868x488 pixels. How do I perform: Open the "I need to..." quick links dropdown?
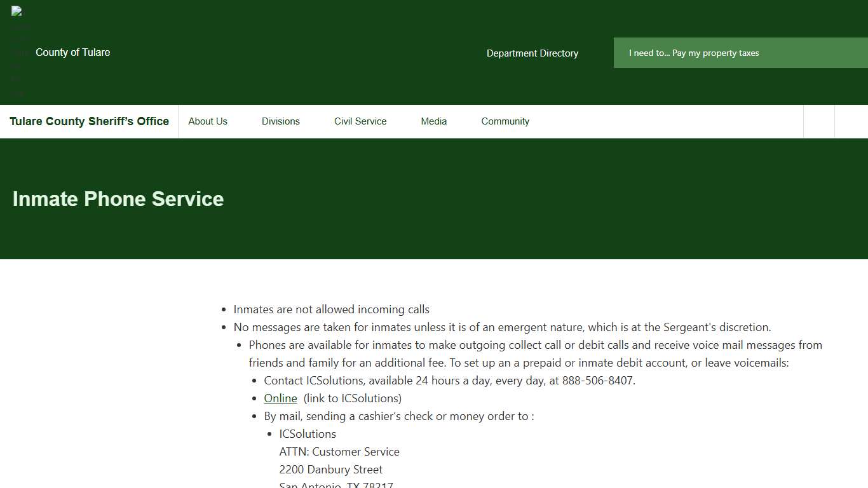pyautogui.click(x=693, y=53)
